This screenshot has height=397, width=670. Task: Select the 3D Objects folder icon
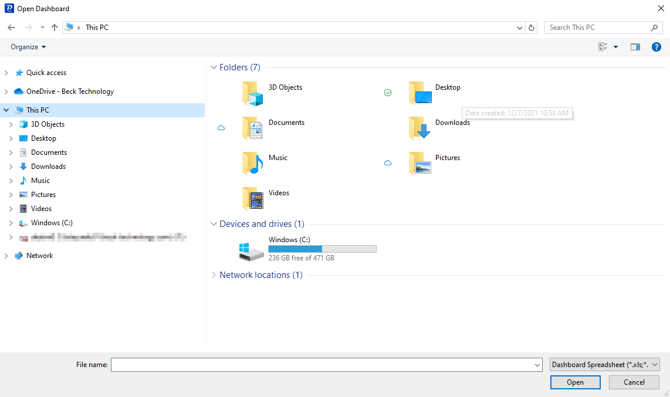(x=252, y=93)
